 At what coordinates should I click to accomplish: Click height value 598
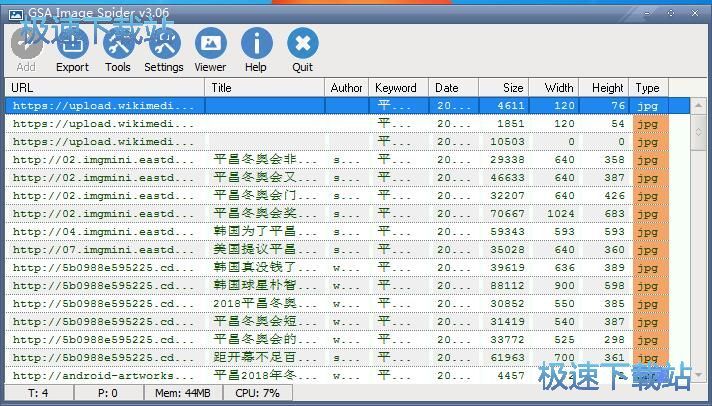click(614, 286)
